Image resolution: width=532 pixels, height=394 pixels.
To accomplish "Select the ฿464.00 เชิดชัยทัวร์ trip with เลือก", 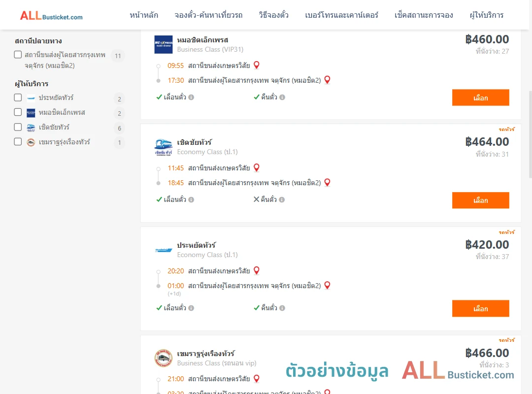I will coord(480,200).
